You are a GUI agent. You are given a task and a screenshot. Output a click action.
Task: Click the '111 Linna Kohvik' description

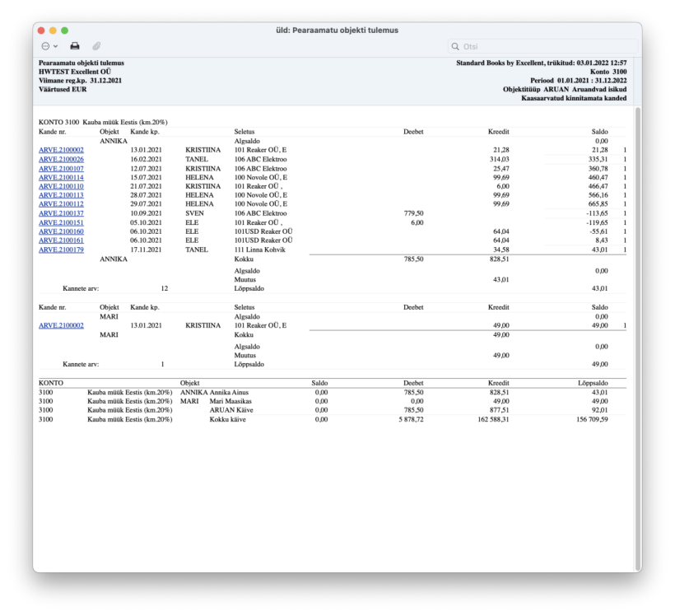pos(259,250)
